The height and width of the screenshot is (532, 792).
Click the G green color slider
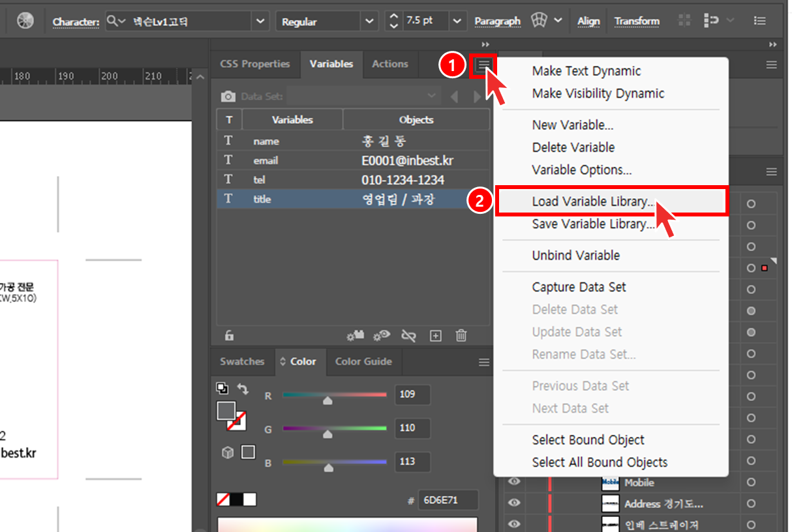[x=335, y=429]
